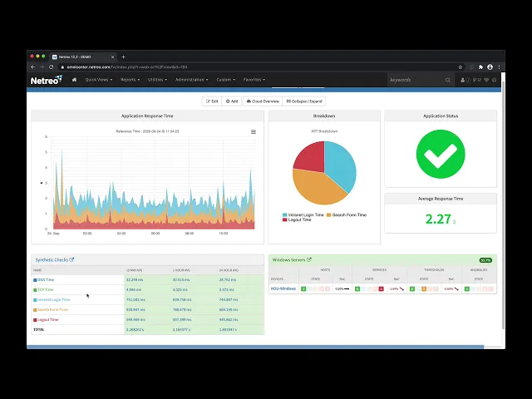
Task: Open the Administration dropdown menu
Action: click(192, 80)
